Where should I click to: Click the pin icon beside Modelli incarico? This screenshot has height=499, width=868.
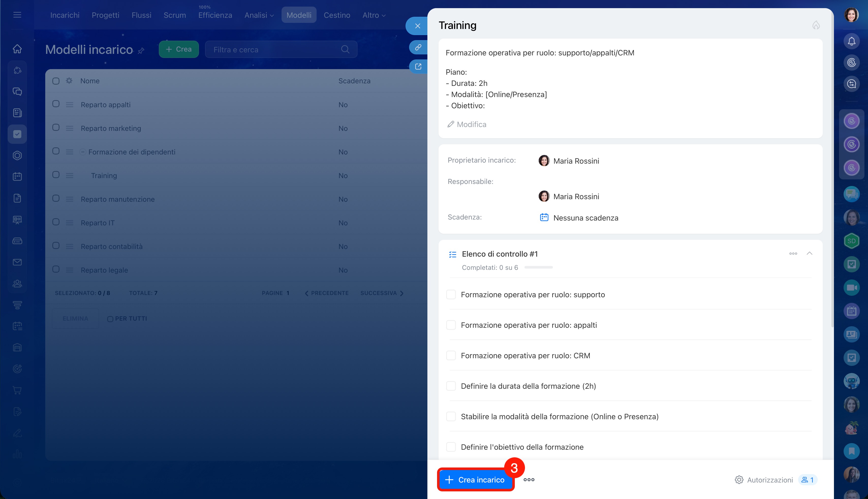click(x=141, y=51)
